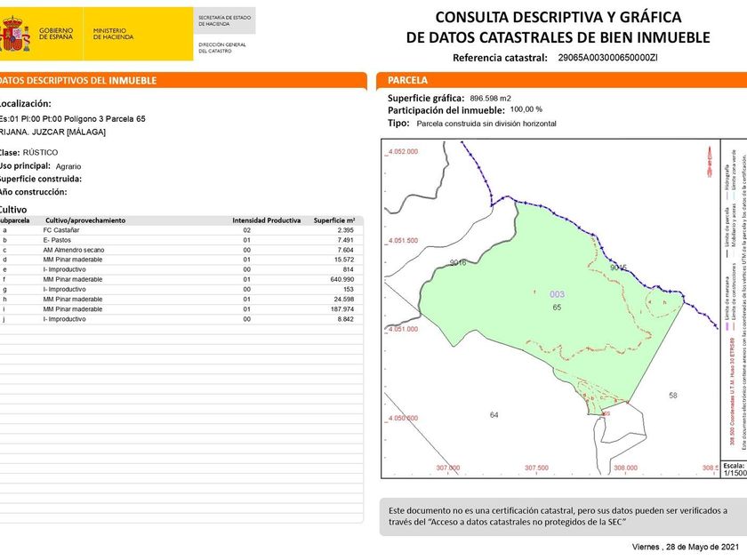The width and height of the screenshot is (747, 560).
Task: Click the 'Intensidad Productiva' column header
Action: tap(266, 220)
